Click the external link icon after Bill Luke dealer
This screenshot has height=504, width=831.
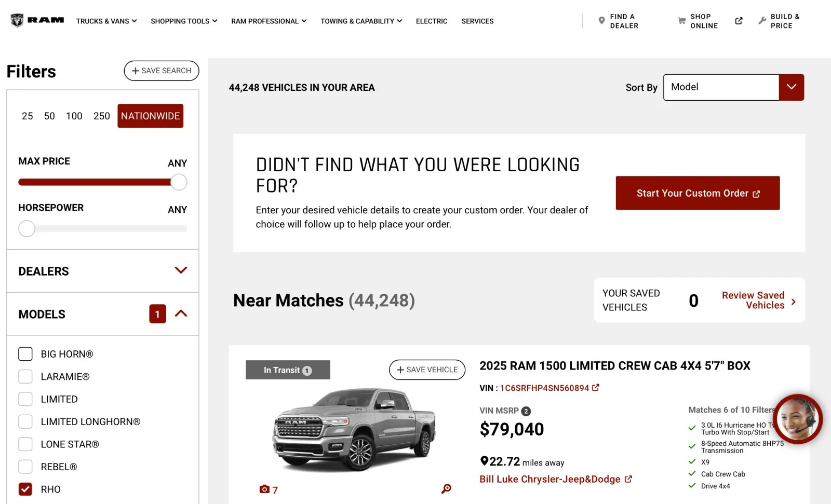[x=628, y=479]
